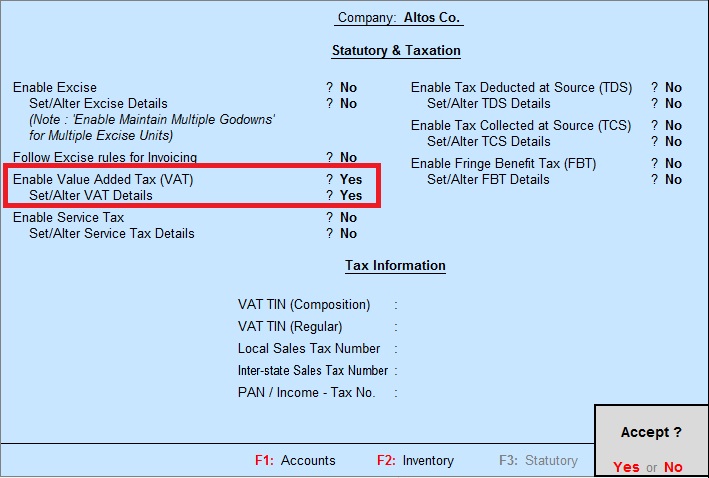Screen dimensions: 709x478
Task: Change the Set/Alter Excise Details value
Action: click(348, 103)
